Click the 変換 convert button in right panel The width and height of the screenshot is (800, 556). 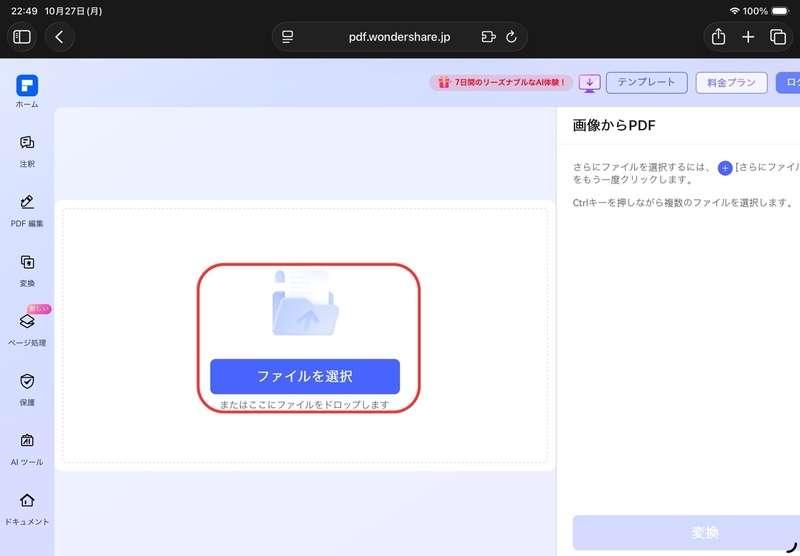pyautogui.click(x=686, y=533)
